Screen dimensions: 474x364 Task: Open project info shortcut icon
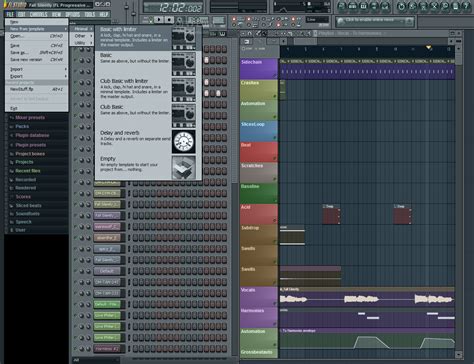click(x=455, y=6)
